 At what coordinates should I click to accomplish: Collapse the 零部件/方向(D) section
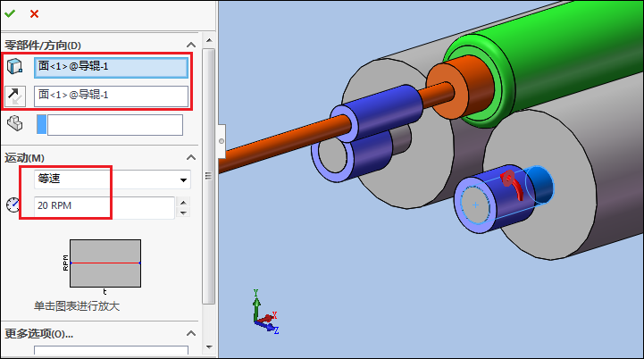click(x=191, y=45)
